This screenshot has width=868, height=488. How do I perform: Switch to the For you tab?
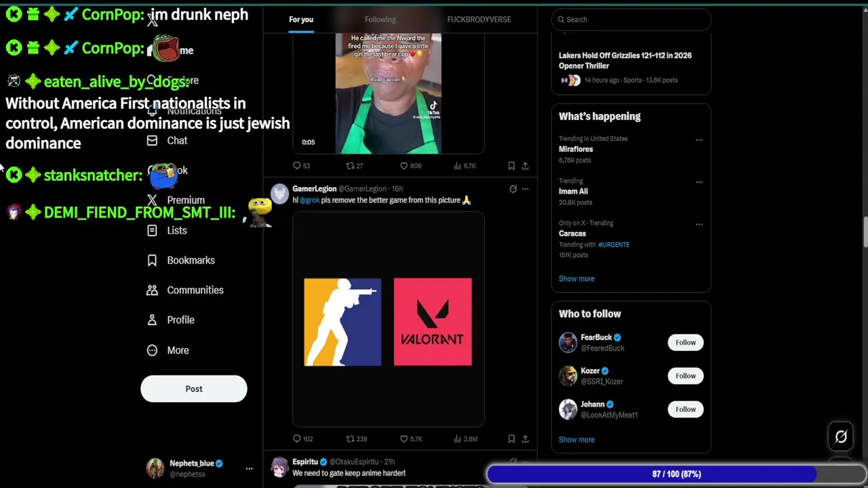point(301,20)
